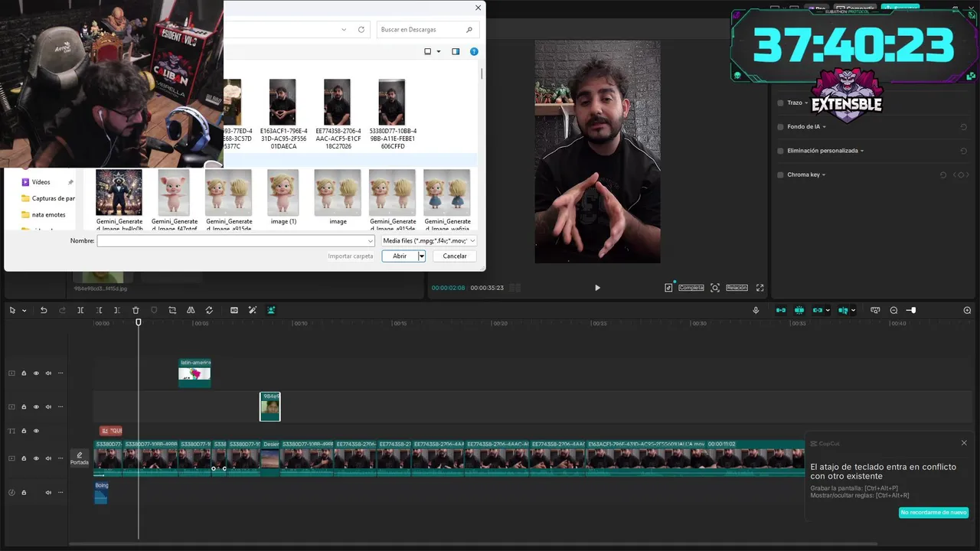Open more options for Boing audio track
980x551 pixels.
[x=60, y=492]
